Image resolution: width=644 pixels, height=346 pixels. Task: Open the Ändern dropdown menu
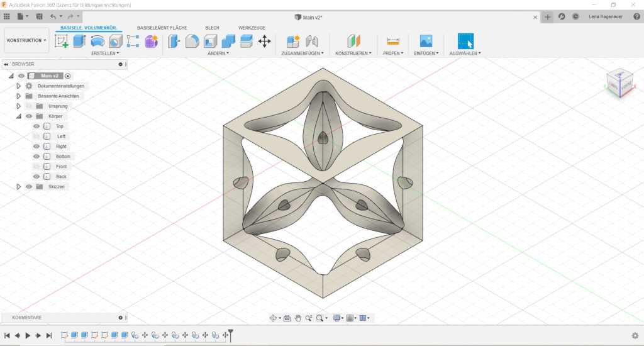click(218, 53)
